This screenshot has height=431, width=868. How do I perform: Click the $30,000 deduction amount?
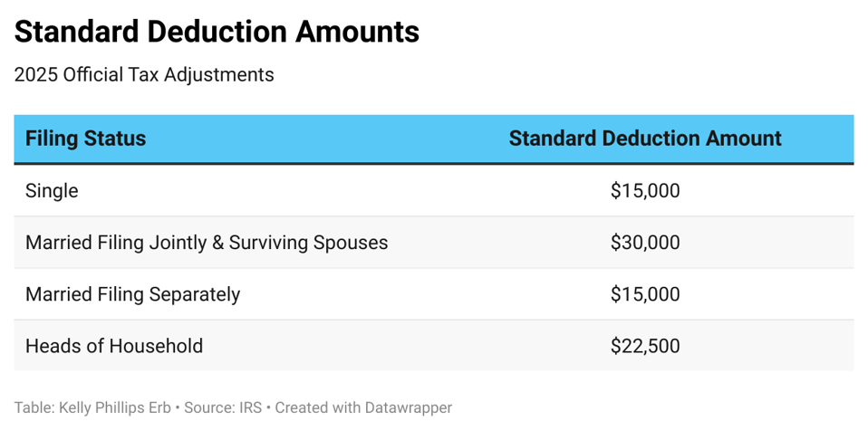pos(645,243)
